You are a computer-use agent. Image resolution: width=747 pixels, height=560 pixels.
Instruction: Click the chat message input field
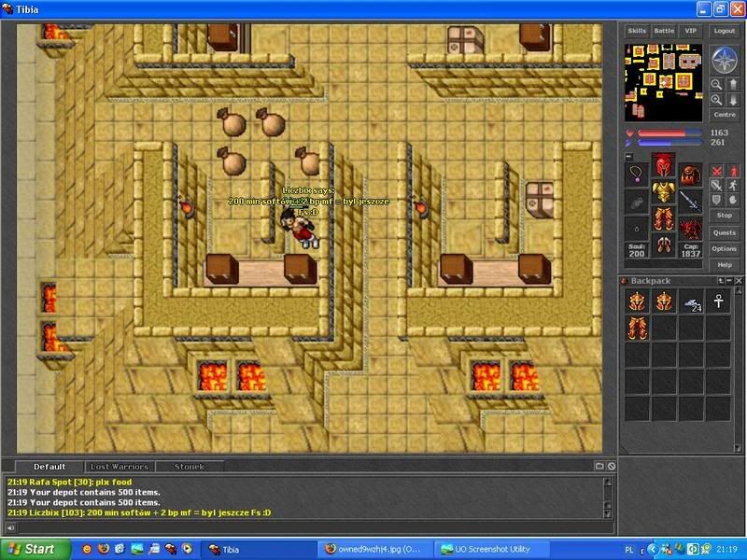click(x=316, y=527)
